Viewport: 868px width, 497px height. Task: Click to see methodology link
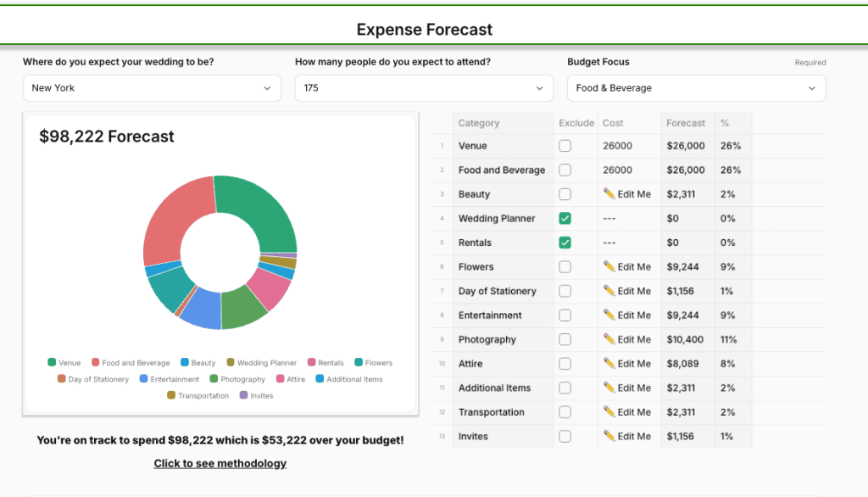pyautogui.click(x=220, y=464)
